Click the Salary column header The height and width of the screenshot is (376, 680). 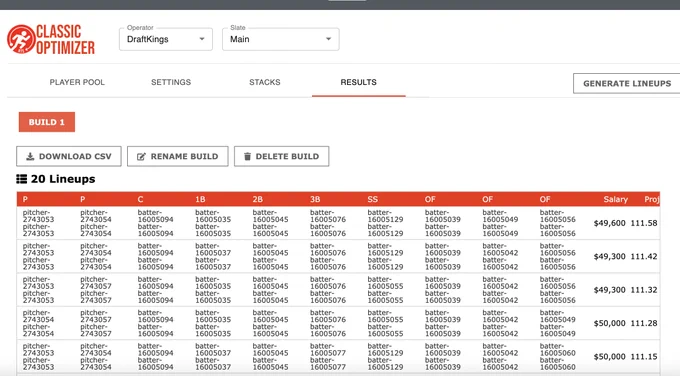[615, 199]
